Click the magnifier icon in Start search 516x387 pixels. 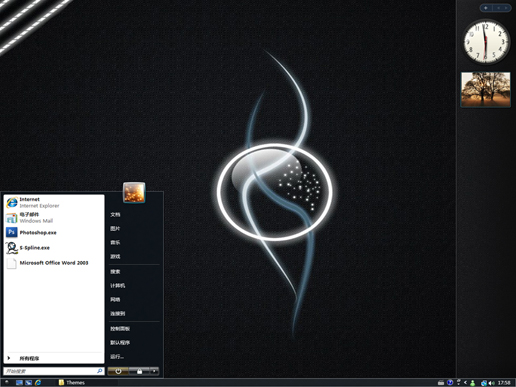100,371
